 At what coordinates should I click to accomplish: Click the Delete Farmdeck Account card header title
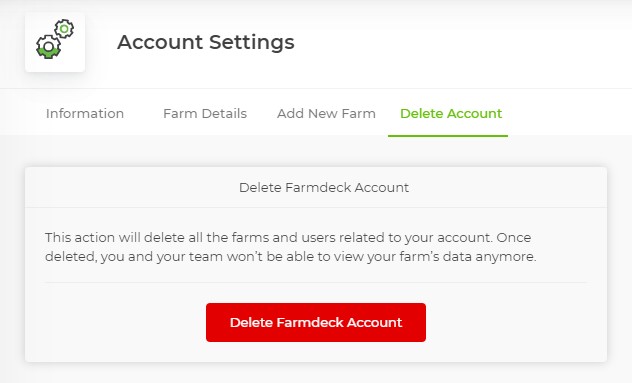[324, 187]
